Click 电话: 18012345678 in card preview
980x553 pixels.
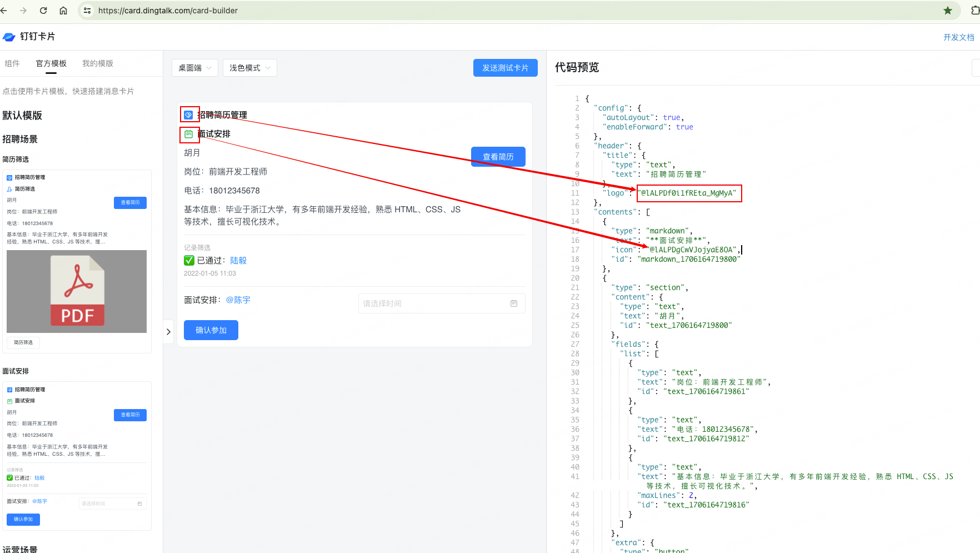pyautogui.click(x=222, y=191)
